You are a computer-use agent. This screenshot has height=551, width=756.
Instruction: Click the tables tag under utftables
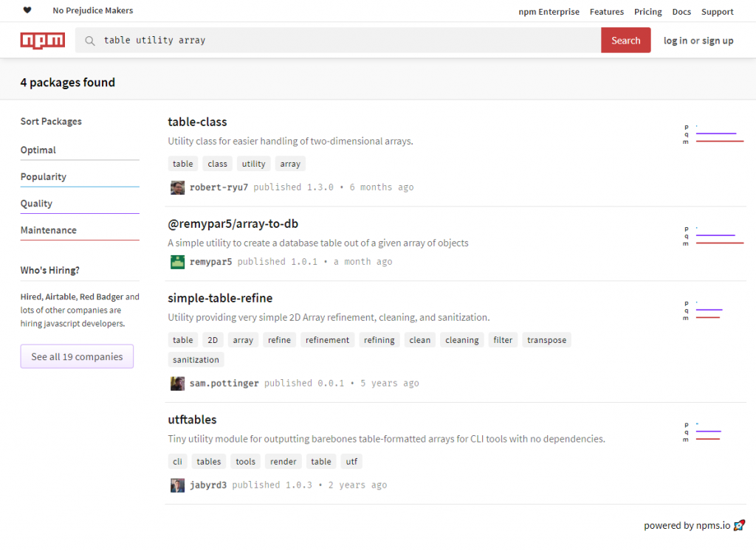coord(209,462)
